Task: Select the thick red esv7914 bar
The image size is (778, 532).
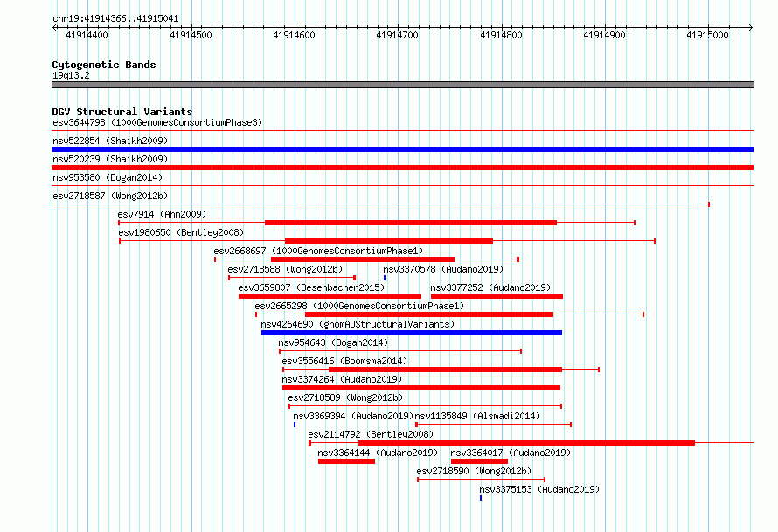Action: click(x=411, y=223)
